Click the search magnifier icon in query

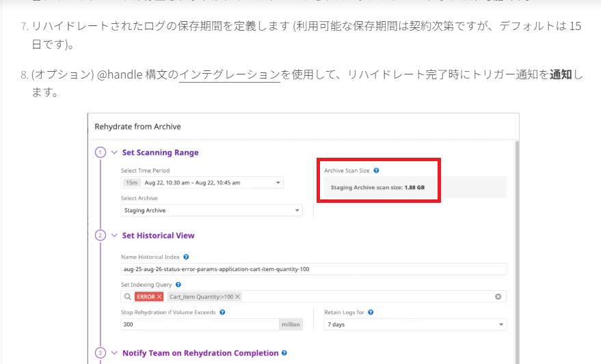coord(128,296)
